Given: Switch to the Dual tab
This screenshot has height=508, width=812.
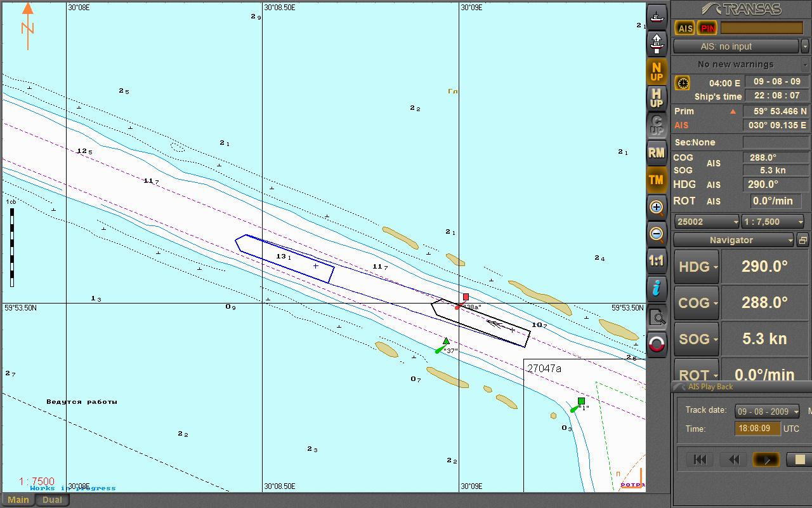Looking at the screenshot, I should click(x=52, y=500).
